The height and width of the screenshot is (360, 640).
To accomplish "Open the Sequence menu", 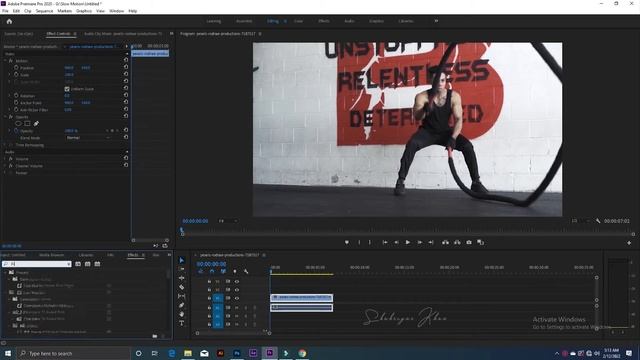I will tap(44, 11).
